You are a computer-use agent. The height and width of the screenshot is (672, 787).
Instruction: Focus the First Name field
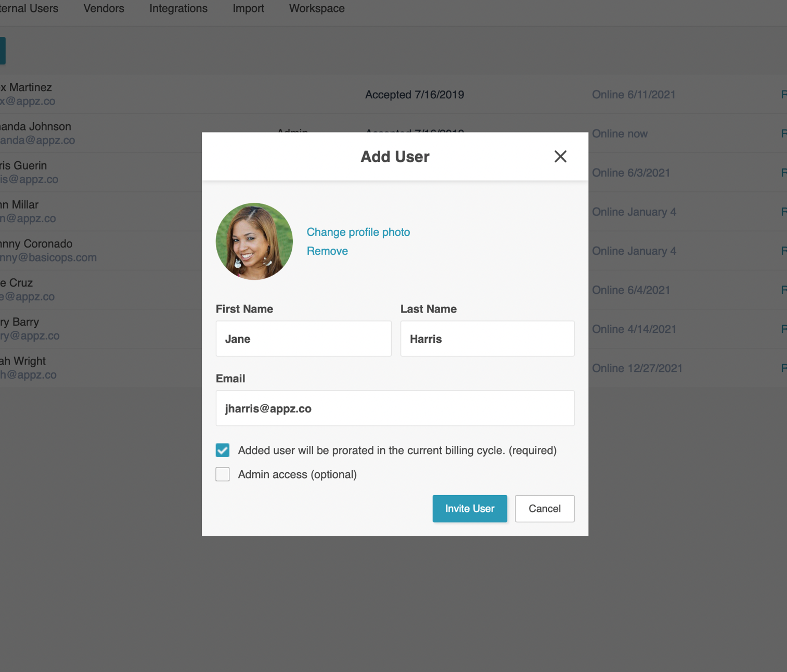pyautogui.click(x=304, y=339)
